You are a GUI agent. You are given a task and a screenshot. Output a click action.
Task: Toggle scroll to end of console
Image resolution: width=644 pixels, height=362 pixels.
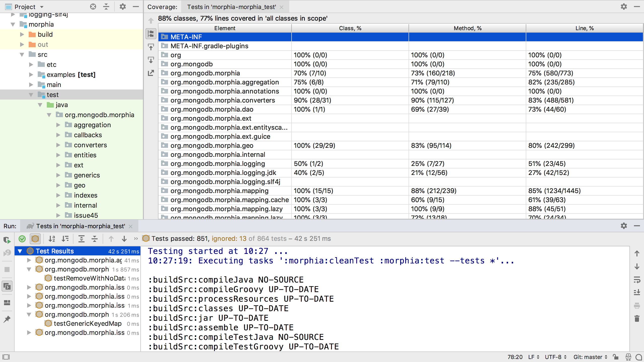coord(637,293)
